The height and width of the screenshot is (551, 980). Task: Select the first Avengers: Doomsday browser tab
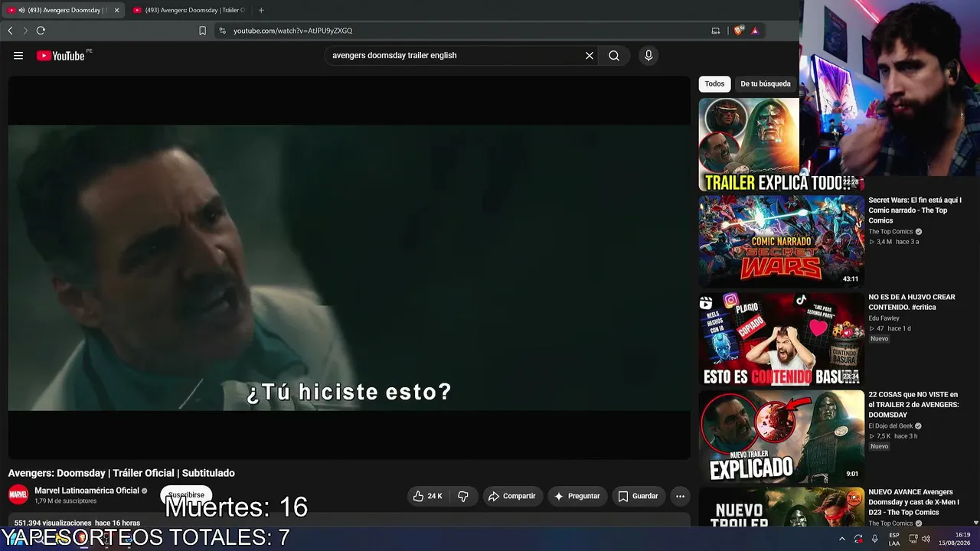point(63,10)
